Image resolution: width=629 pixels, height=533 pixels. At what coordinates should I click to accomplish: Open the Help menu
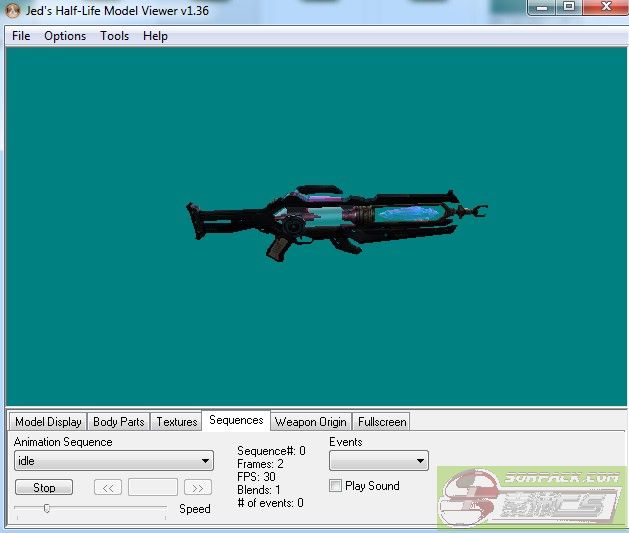point(155,36)
